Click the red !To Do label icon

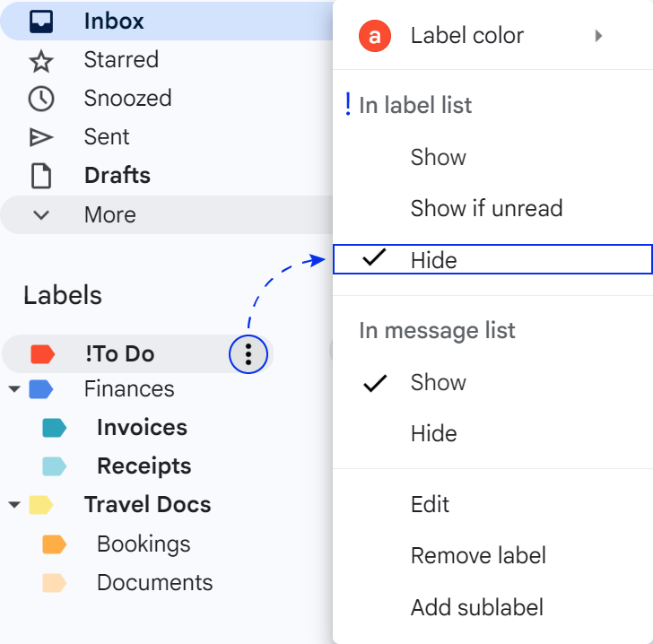click(x=42, y=354)
